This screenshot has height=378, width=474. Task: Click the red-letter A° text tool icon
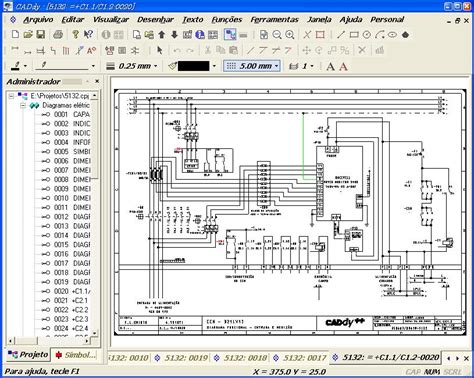(x=91, y=50)
